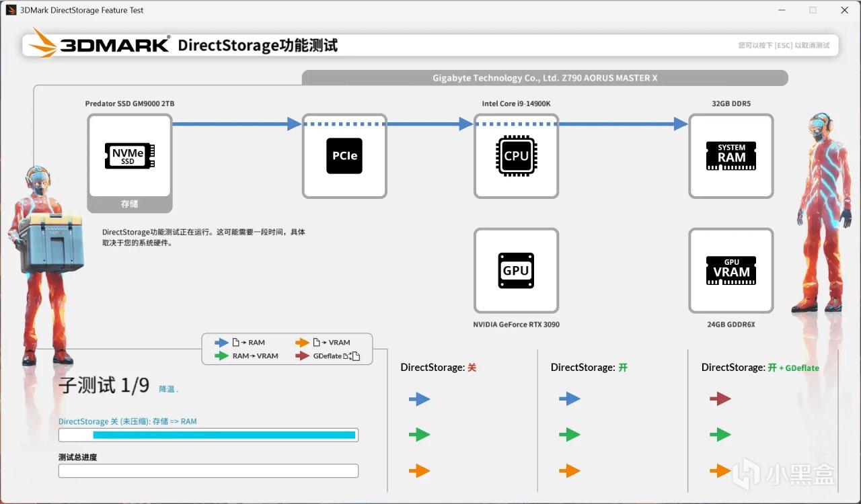Click the 3DMARK logo in the header
The image size is (861, 504).
point(100,44)
